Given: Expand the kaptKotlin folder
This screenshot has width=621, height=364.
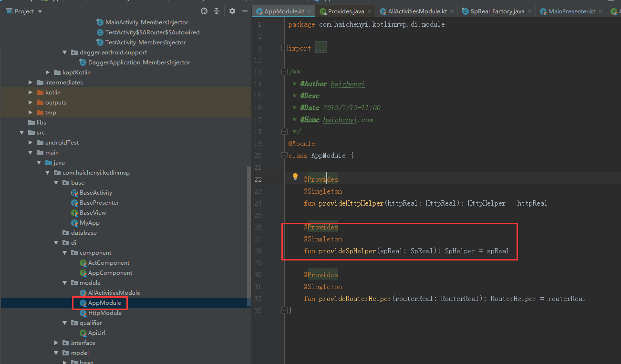Looking at the screenshot, I should pos(48,73).
